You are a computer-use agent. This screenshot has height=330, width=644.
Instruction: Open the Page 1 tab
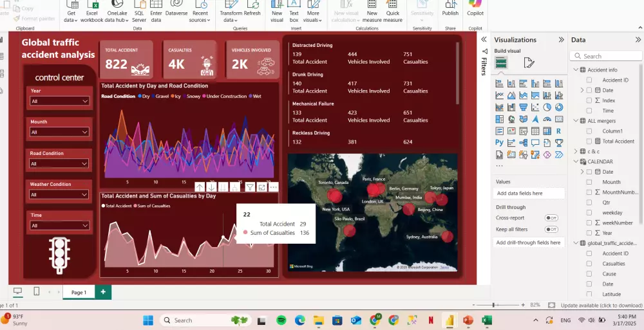[x=79, y=292]
